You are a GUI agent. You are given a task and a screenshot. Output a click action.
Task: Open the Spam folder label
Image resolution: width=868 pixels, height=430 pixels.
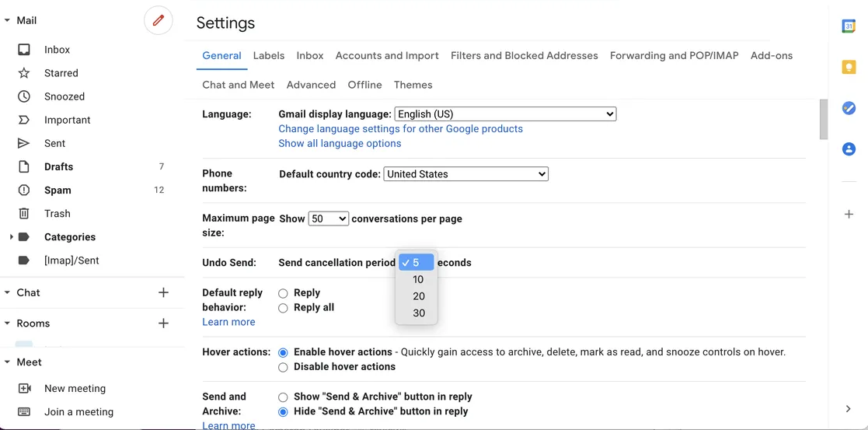click(58, 190)
